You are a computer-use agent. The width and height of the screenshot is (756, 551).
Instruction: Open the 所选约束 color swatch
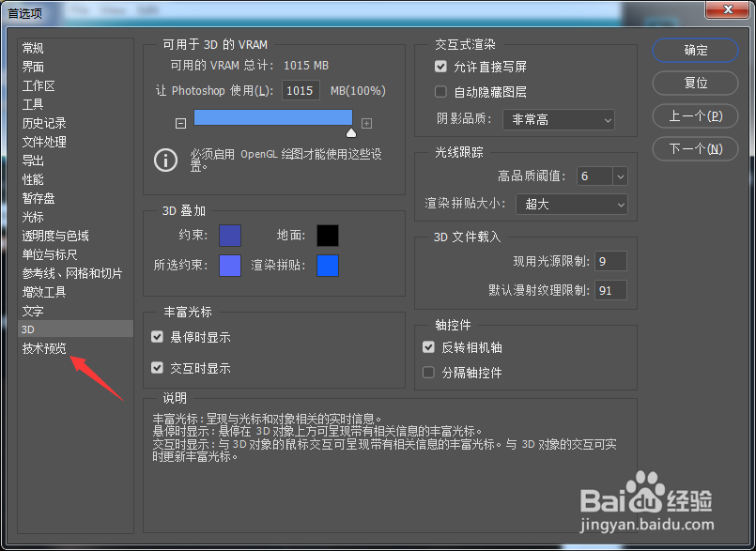point(230,266)
